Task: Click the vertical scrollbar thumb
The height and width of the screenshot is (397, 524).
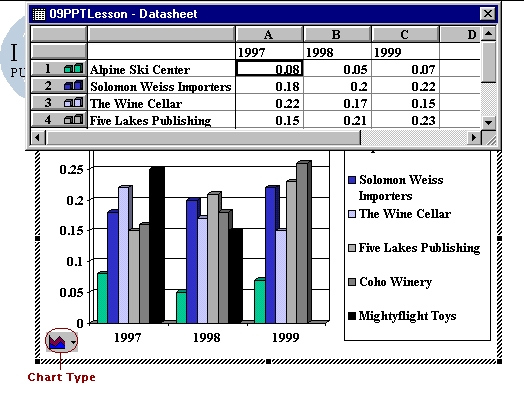Action: 489,61
